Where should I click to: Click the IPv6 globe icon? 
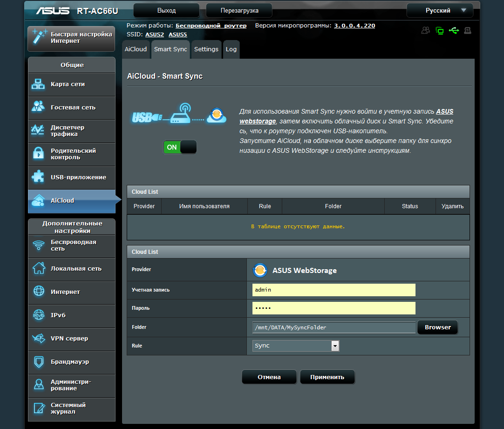[39, 315]
